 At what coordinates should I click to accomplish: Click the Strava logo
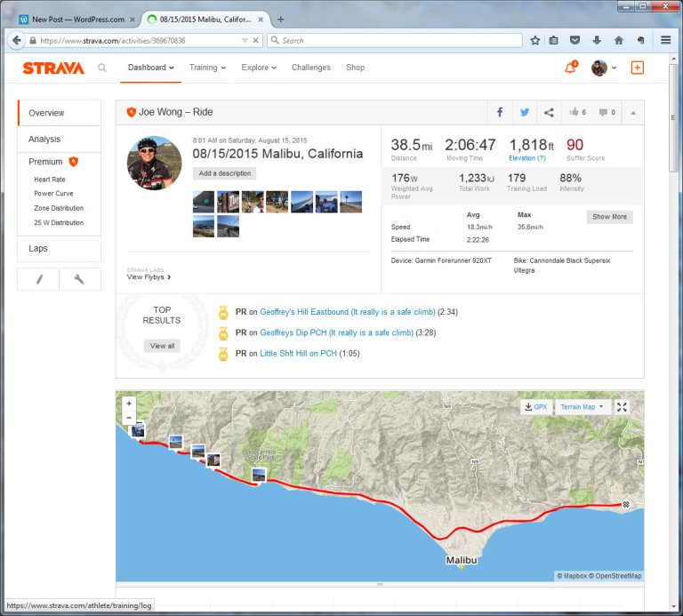53,68
